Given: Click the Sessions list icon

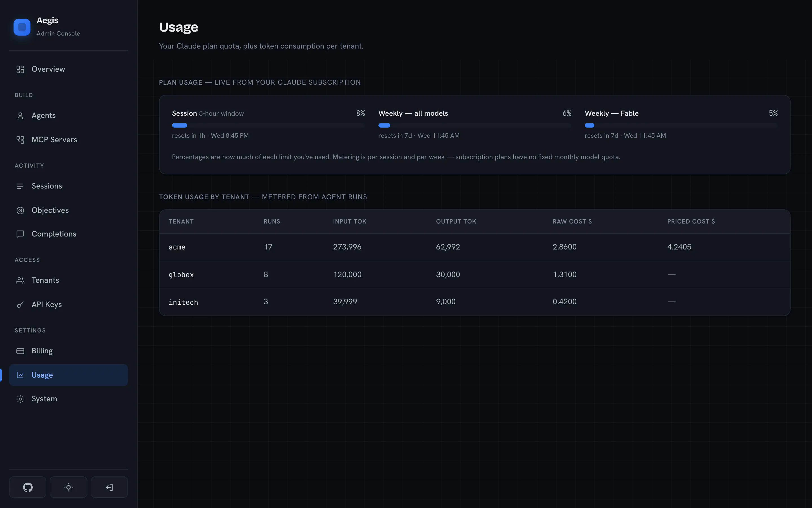Looking at the screenshot, I should point(20,186).
